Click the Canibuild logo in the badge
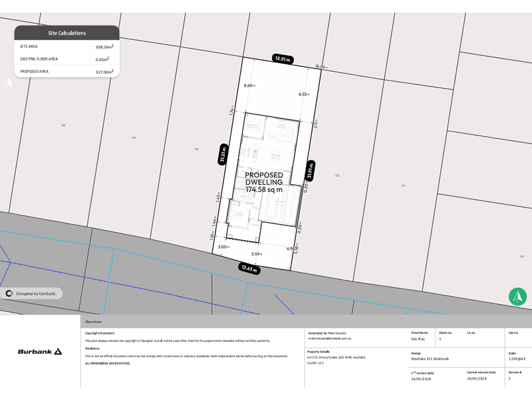The height and width of the screenshot is (399, 532). pyautogui.click(x=9, y=293)
